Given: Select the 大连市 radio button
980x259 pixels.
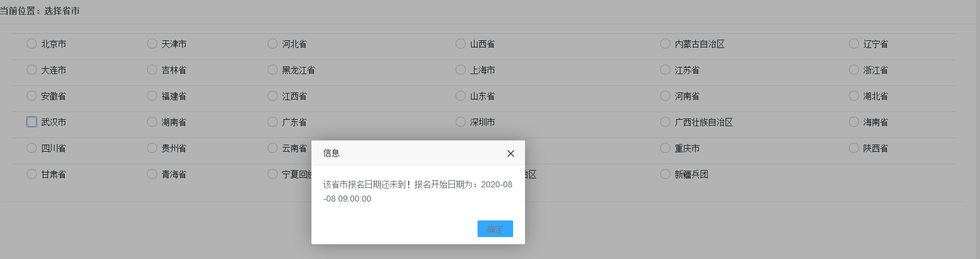Looking at the screenshot, I should [x=31, y=70].
